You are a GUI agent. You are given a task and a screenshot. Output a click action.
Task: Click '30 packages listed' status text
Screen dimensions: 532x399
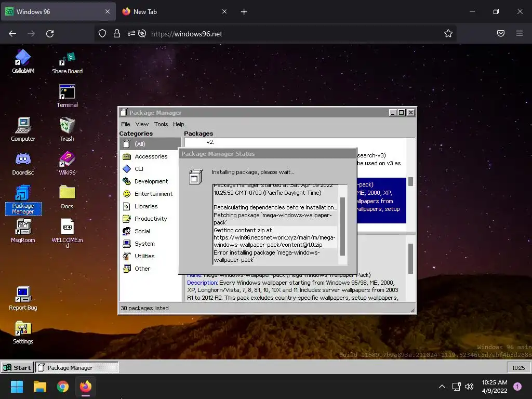coord(144,308)
